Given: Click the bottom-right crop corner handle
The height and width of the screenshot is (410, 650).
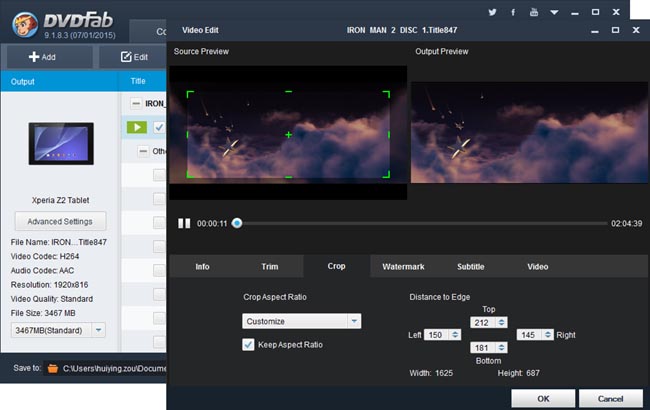Looking at the screenshot, I should click(386, 174).
